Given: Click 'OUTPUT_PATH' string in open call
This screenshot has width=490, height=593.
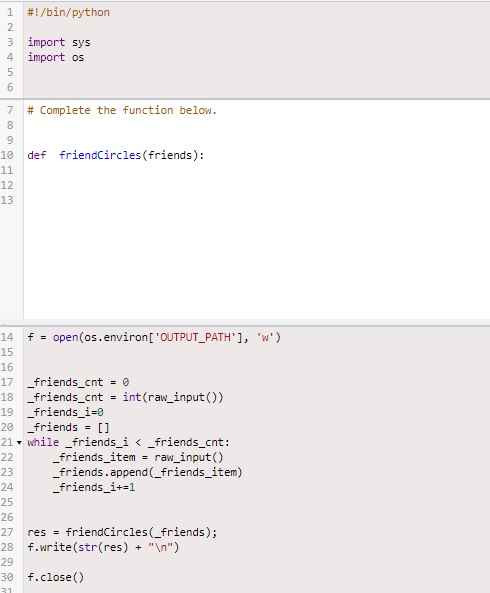Looking at the screenshot, I should [x=195, y=337].
